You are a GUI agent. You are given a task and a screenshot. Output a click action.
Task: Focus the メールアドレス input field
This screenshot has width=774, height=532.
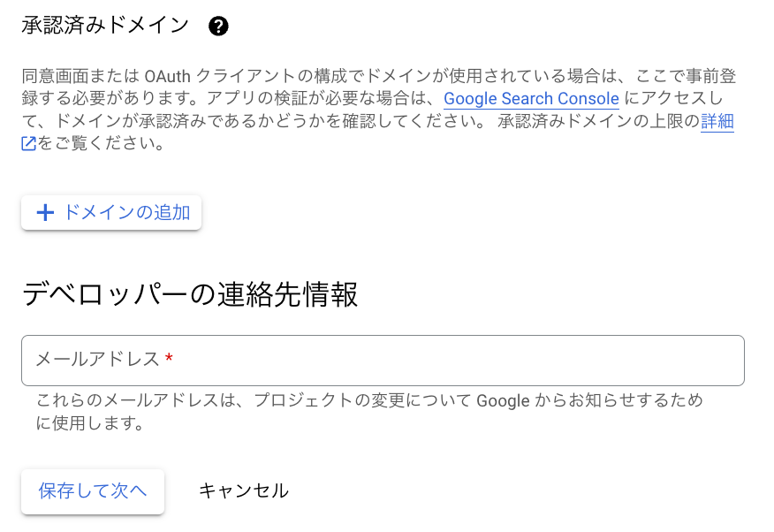click(442, 361)
